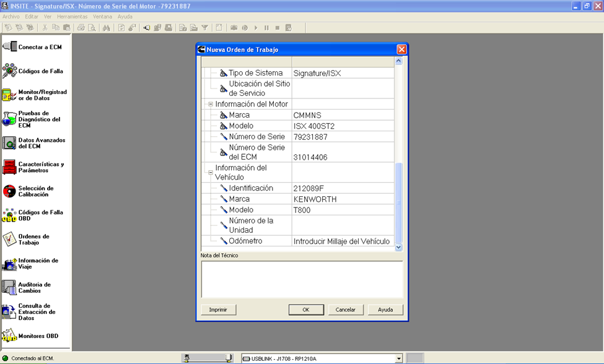604x364 pixels.
Task: Click the Conectar a ECM sidebar icon
Action: tap(10, 47)
